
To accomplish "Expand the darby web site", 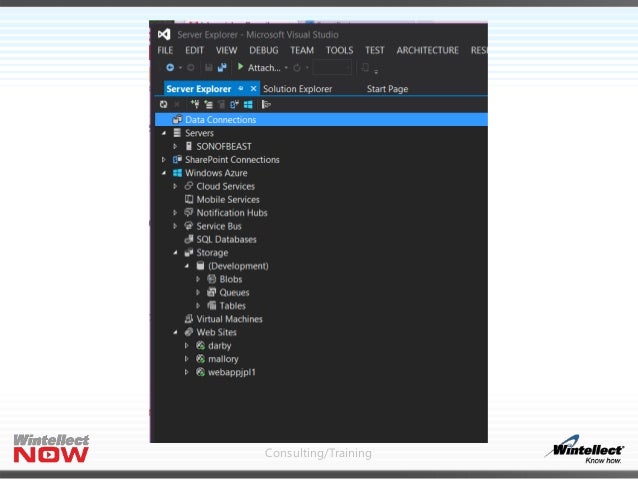I will [186, 346].
